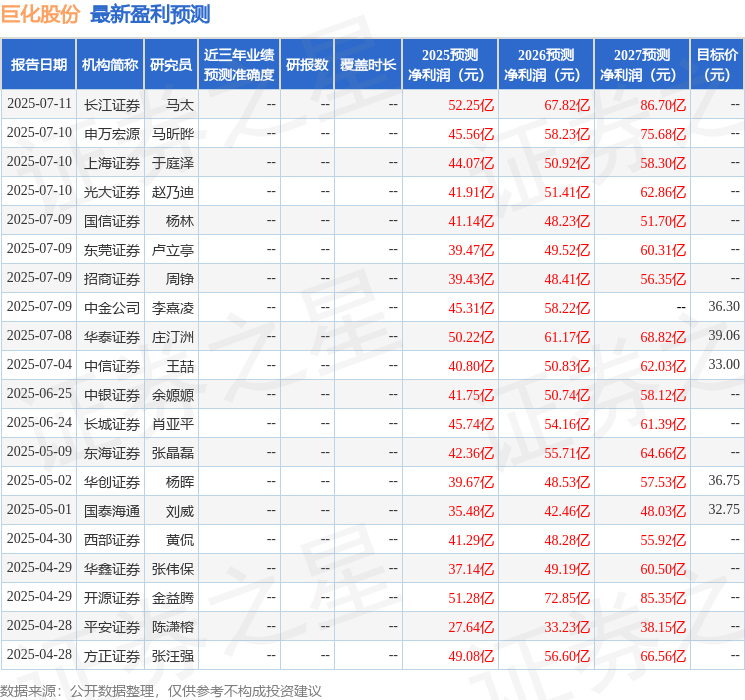Click the 平安证券 row institution name
Screen dimensions: 745x700
112,626
